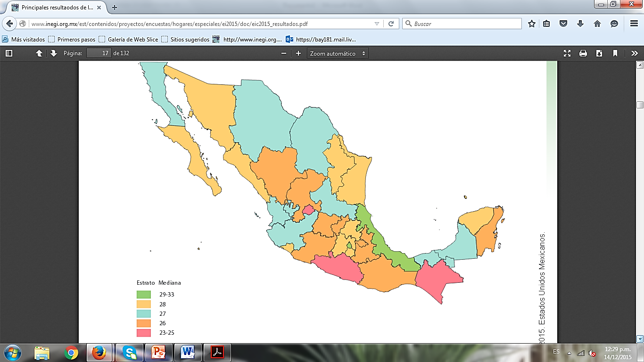Expand the PDF viewer tools menu
644x362 pixels.
click(x=635, y=53)
